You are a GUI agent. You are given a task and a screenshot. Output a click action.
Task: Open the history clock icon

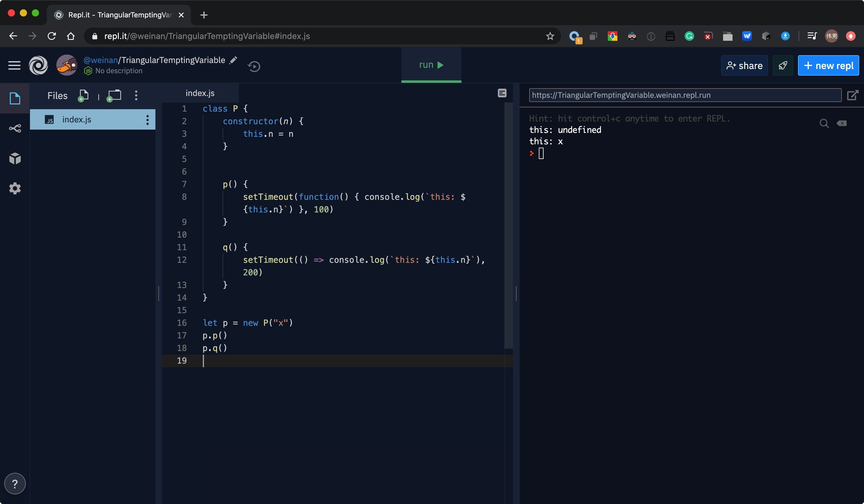254,66
